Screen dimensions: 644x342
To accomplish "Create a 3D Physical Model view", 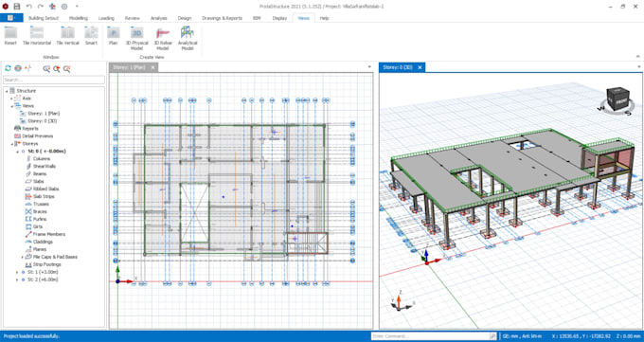I will [x=136, y=38].
